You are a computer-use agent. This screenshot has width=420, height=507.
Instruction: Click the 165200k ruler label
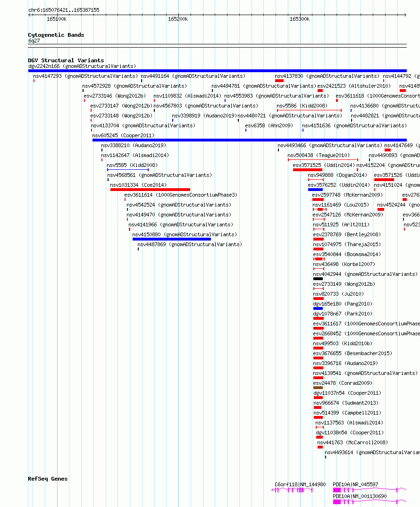point(178,19)
